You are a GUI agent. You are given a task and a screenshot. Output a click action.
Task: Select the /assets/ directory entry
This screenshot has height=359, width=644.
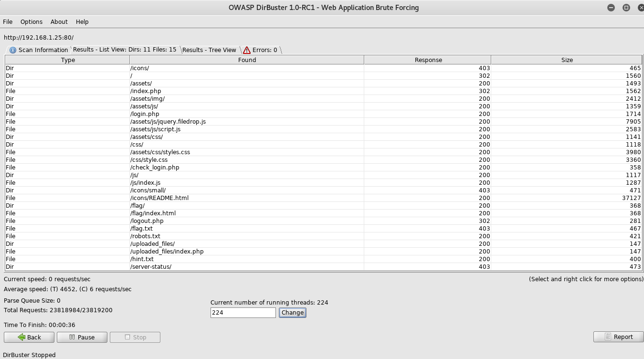(x=324, y=84)
